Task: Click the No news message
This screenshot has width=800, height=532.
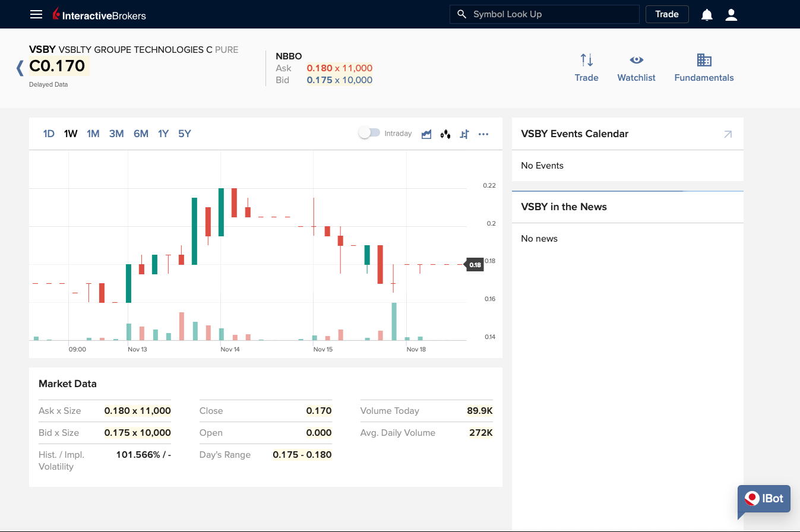Action: pos(539,239)
